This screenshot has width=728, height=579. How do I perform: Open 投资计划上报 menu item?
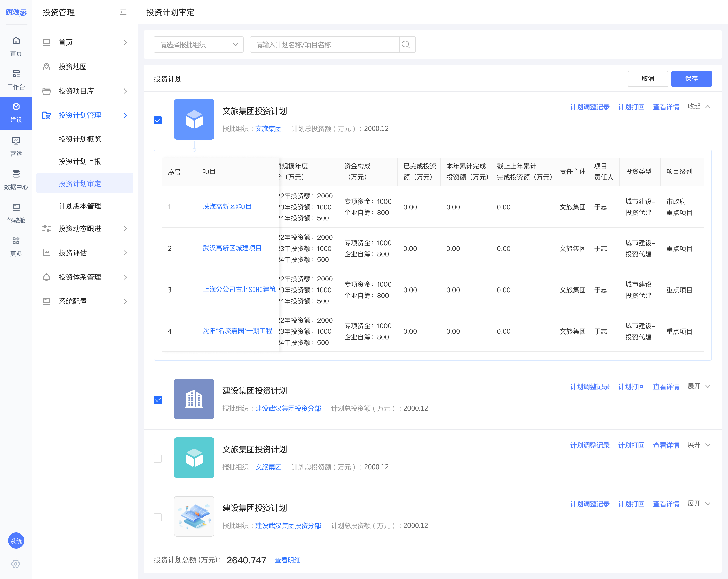pos(80,161)
